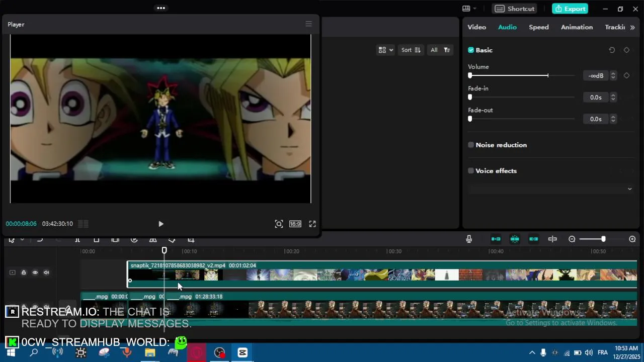Click the grid icon beside the player timecode
The image size is (644, 362).
pyautogui.click(x=84, y=224)
